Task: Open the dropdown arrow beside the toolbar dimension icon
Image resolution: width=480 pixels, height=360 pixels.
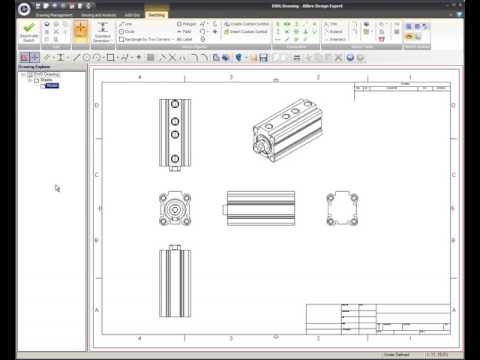Action: tap(68, 58)
